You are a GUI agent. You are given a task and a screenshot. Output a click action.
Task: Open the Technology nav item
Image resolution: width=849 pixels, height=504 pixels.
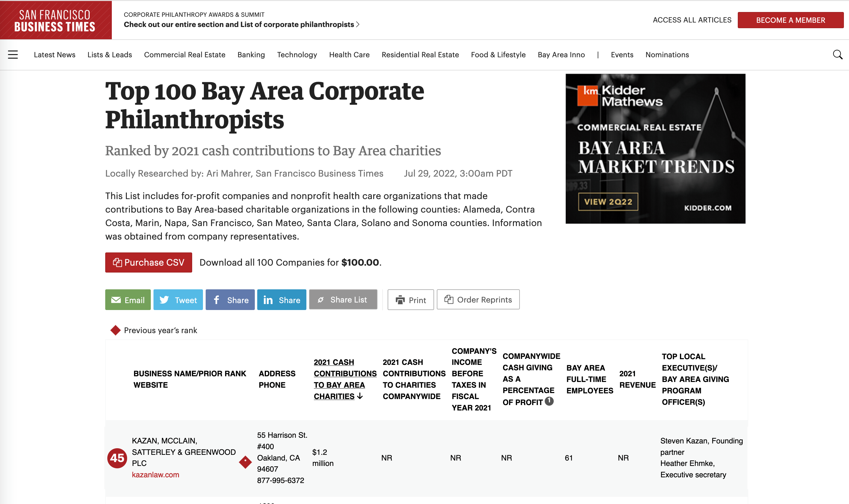click(296, 55)
